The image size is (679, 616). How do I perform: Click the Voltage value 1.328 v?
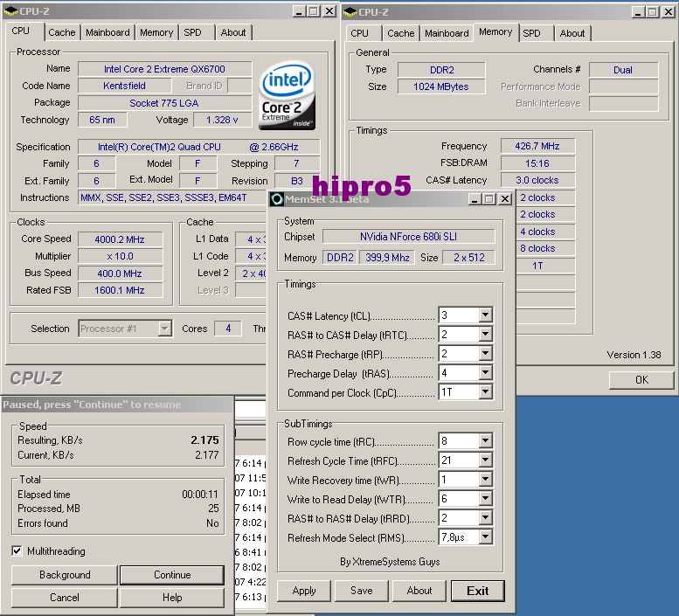coord(222,120)
